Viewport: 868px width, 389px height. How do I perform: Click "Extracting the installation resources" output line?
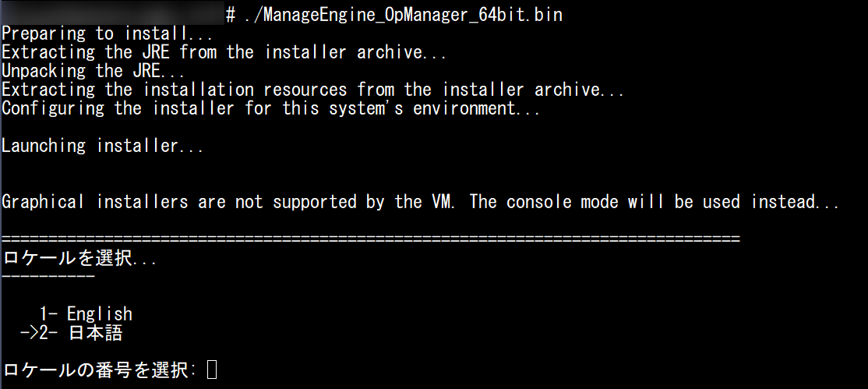pyautogui.click(x=312, y=90)
